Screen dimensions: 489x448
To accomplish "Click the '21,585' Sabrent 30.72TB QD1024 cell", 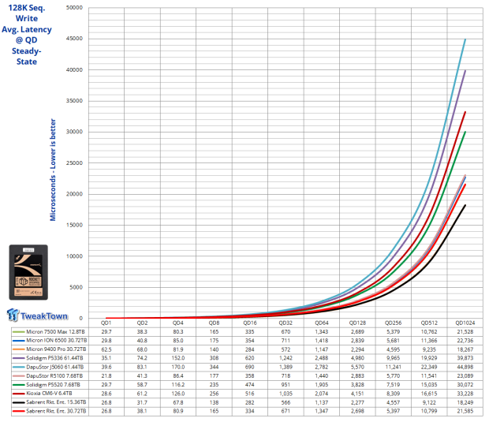I will pyautogui.click(x=465, y=411).
